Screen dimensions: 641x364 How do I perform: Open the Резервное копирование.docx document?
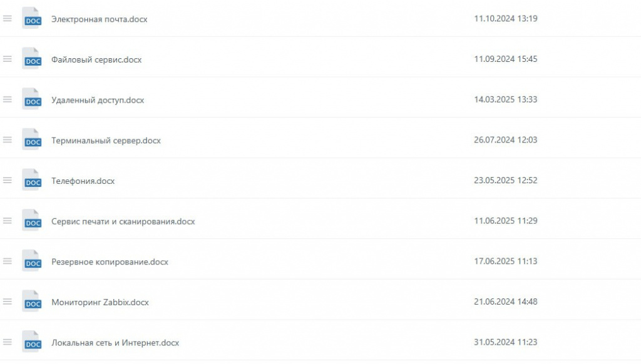click(x=110, y=262)
